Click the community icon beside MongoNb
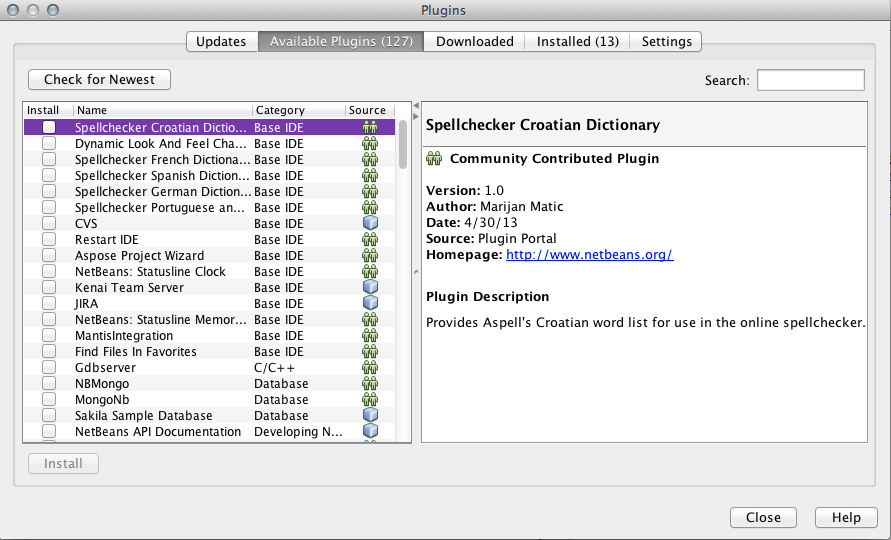The width and height of the screenshot is (891, 540). pos(370,400)
